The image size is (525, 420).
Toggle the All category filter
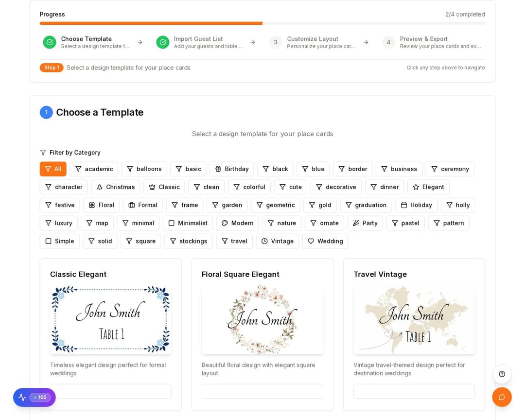pos(53,169)
